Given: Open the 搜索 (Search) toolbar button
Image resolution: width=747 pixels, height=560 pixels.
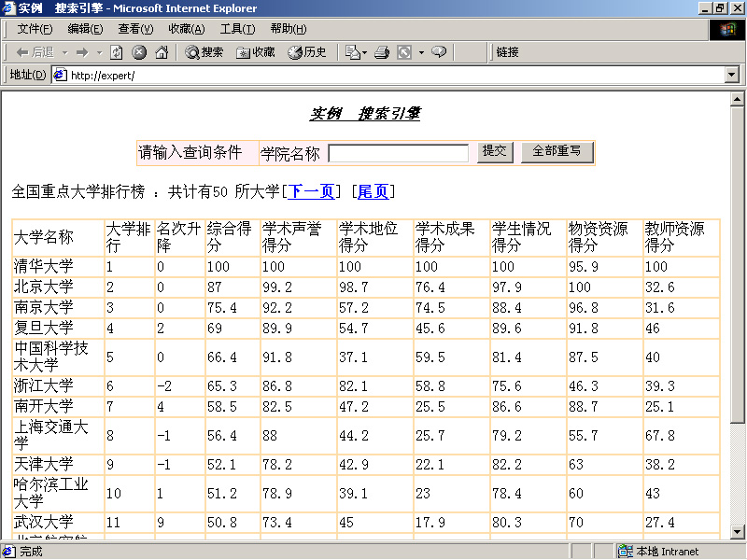Looking at the screenshot, I should click(204, 52).
